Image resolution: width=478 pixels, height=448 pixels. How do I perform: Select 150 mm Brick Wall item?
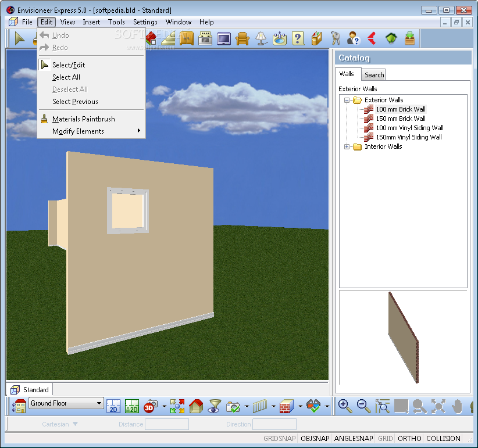(x=401, y=119)
